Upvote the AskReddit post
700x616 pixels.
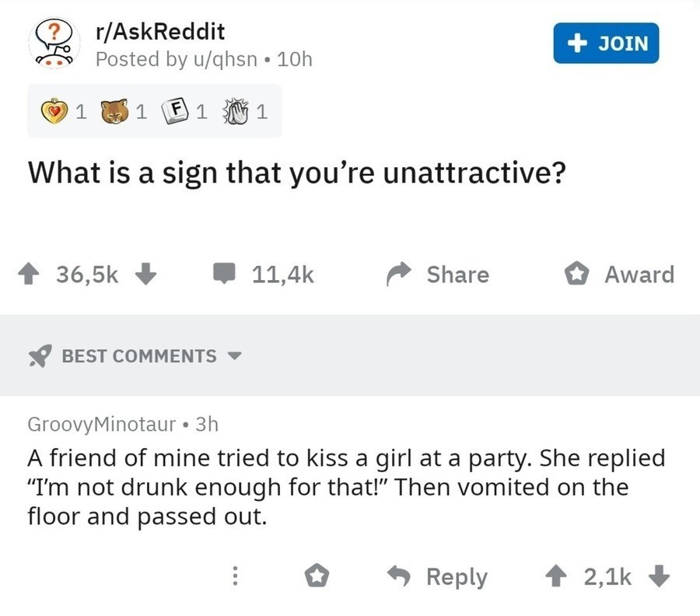pyautogui.click(x=36, y=275)
